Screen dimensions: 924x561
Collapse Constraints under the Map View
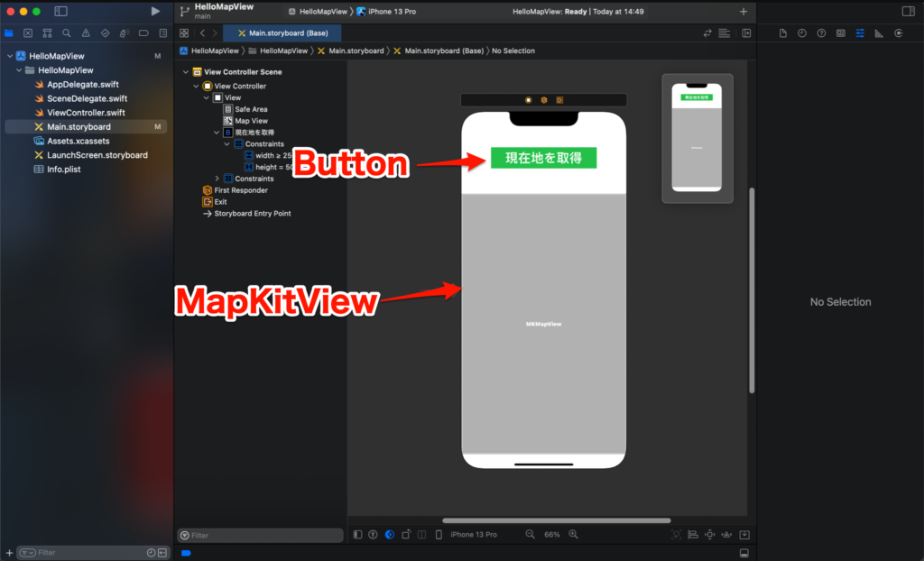point(226,143)
